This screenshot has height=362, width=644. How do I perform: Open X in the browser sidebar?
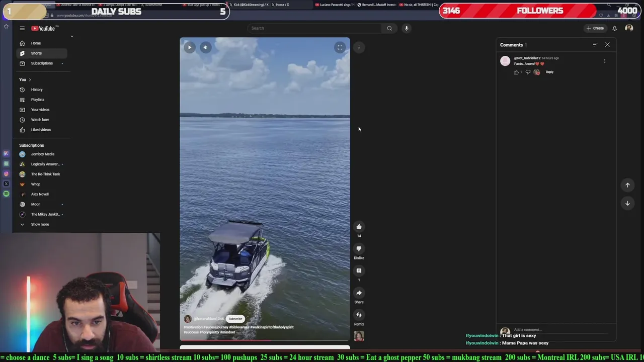pyautogui.click(x=6, y=184)
